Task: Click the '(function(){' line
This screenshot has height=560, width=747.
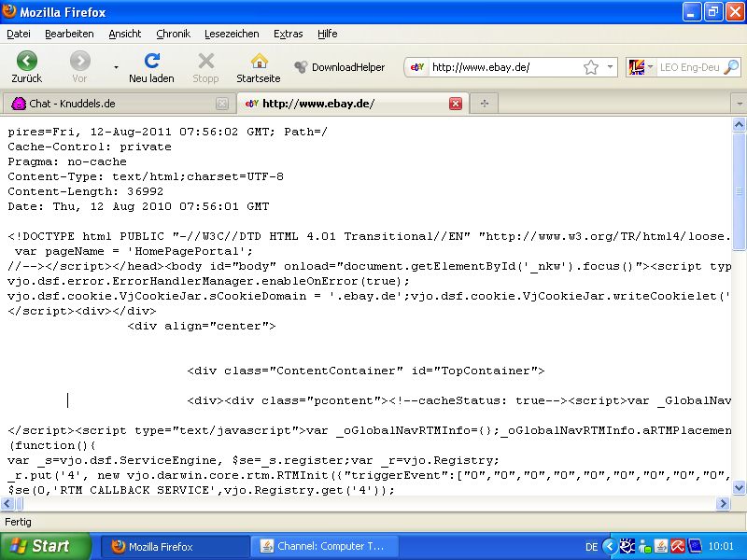Action: coord(52,445)
